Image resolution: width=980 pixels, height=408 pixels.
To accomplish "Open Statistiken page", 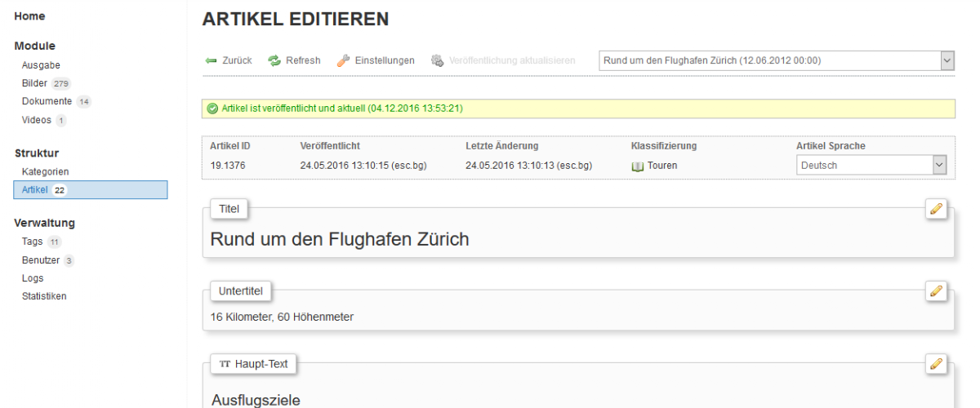I will tap(44, 295).
